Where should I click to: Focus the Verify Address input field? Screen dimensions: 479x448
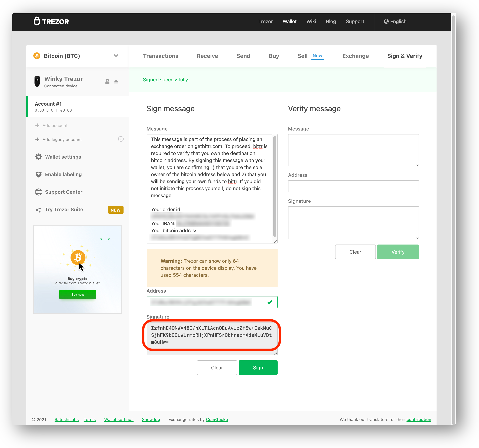pos(353,186)
